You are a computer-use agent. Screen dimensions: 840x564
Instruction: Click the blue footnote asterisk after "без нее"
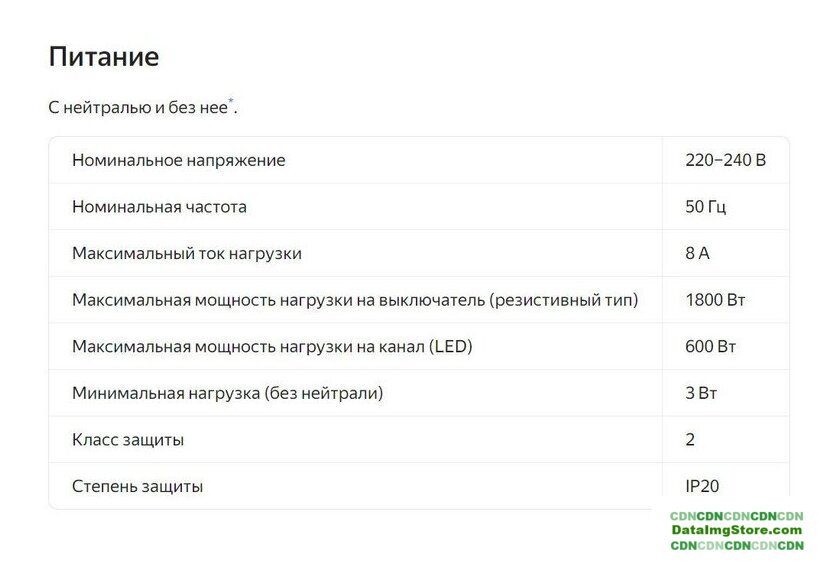pos(231,102)
